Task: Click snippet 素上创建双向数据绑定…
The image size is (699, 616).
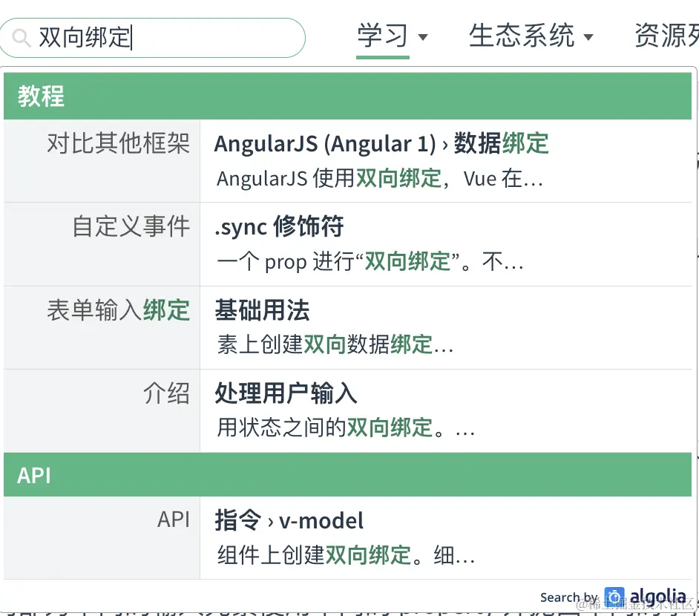Action: (x=335, y=345)
